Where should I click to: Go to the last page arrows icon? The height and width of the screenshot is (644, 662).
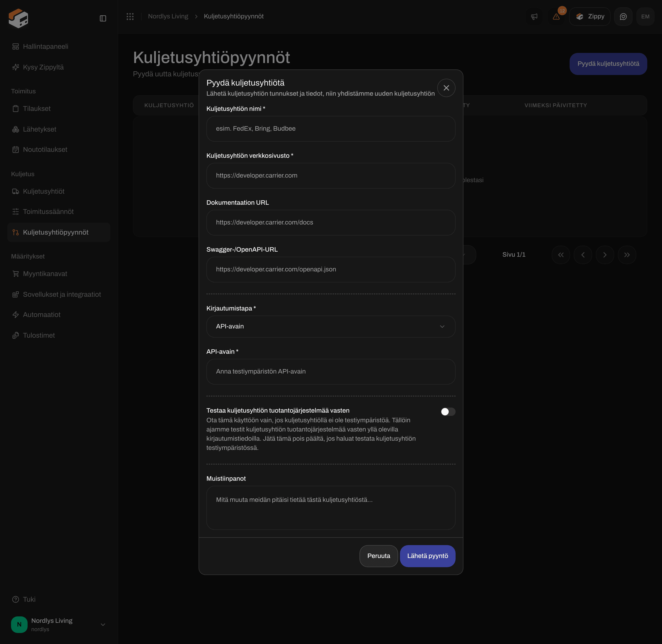click(x=627, y=255)
